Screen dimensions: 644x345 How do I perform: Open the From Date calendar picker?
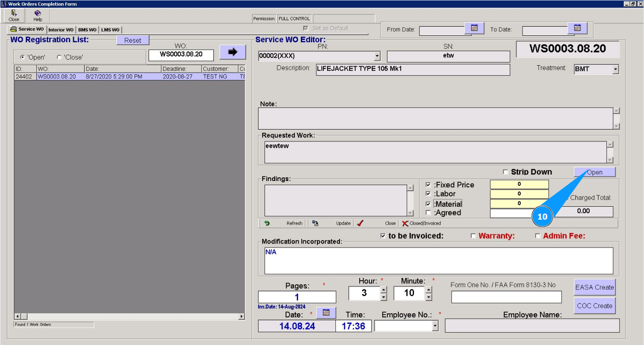[x=474, y=28]
